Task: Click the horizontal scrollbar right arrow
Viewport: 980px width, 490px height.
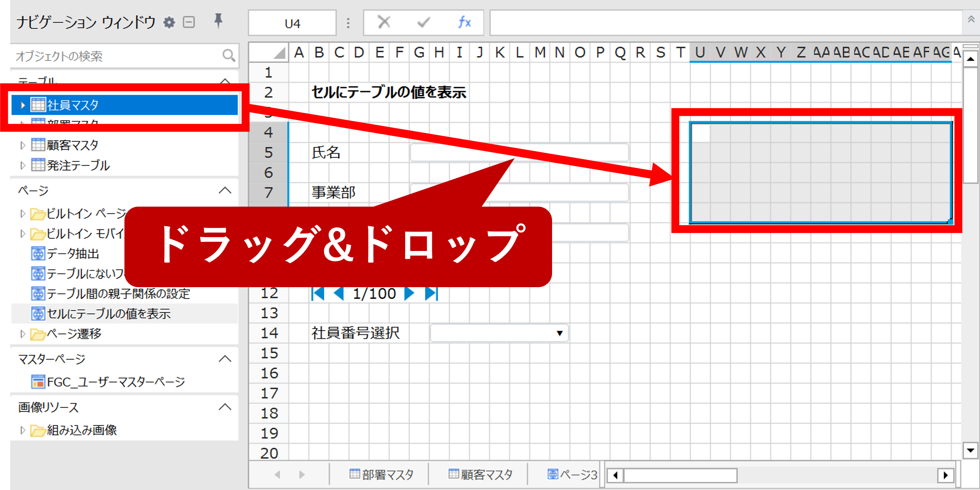Action: point(945,475)
